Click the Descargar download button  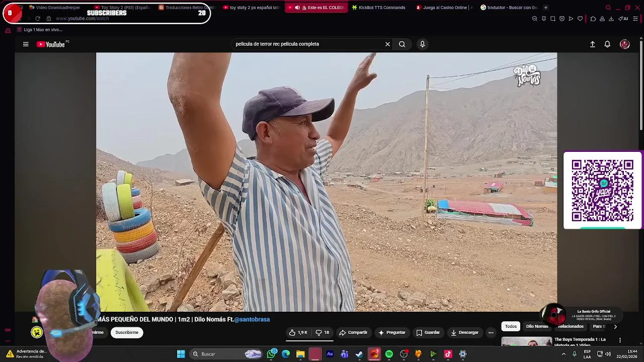(464, 332)
